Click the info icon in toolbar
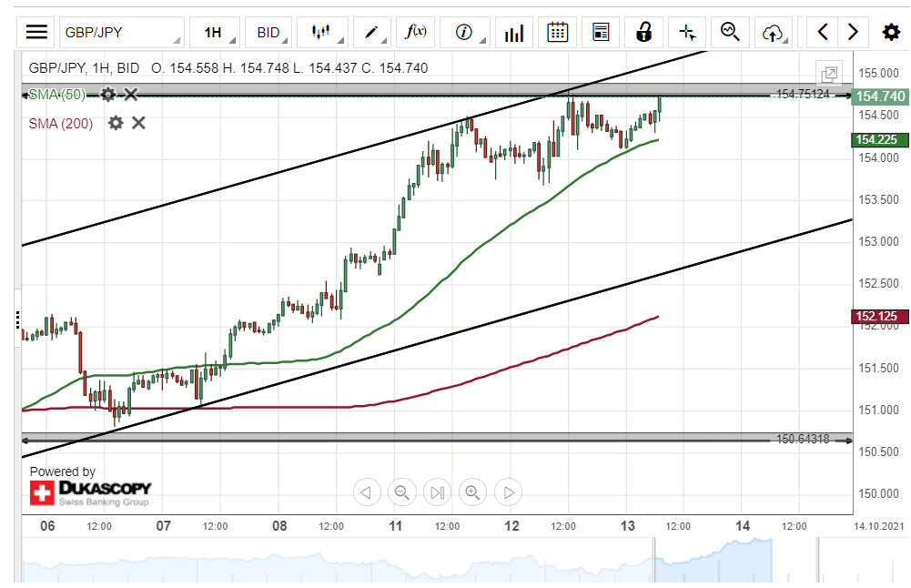911x588 pixels. [464, 33]
